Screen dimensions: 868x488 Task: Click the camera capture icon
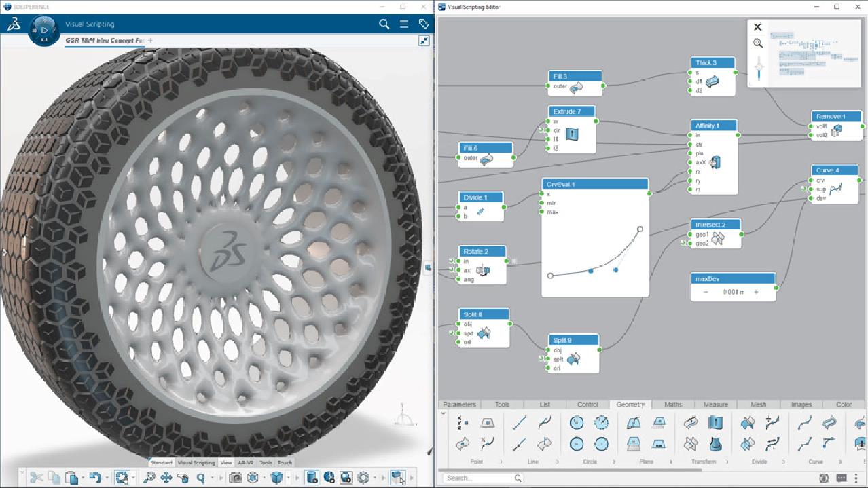(x=236, y=478)
